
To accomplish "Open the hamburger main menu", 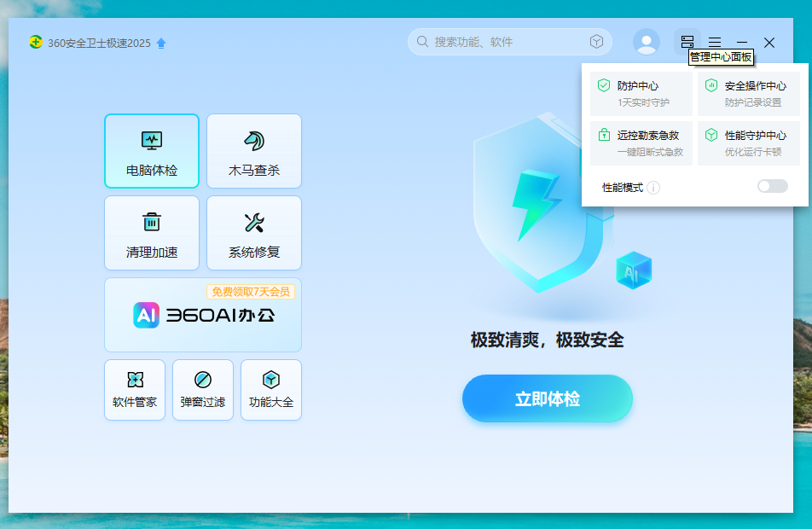I will pyautogui.click(x=715, y=42).
